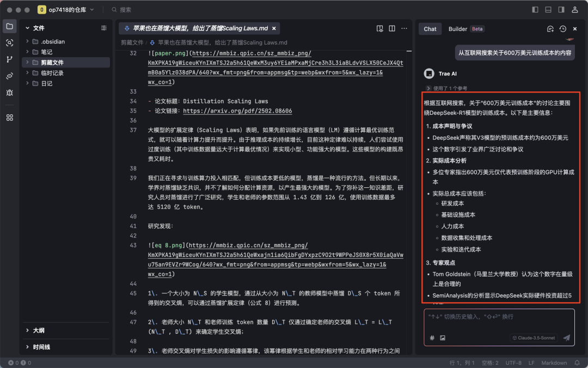The width and height of the screenshot is (588, 368).
Task: Select the Chat tab
Action: pyautogui.click(x=430, y=29)
